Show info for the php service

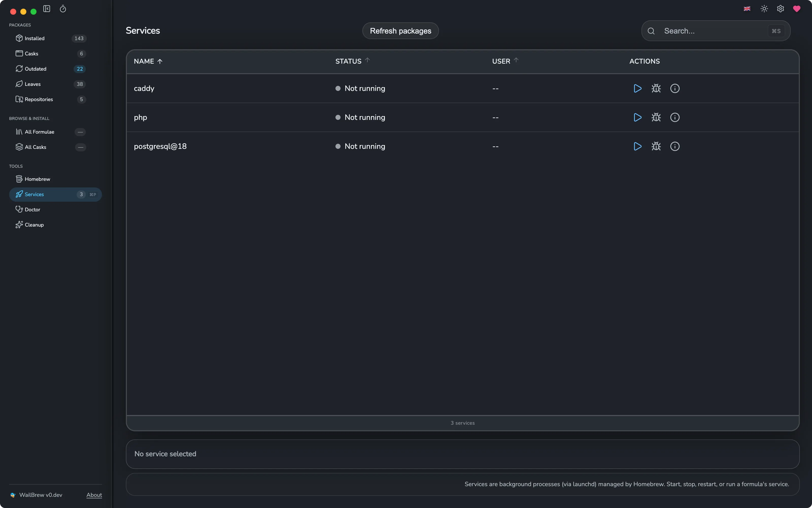675,117
